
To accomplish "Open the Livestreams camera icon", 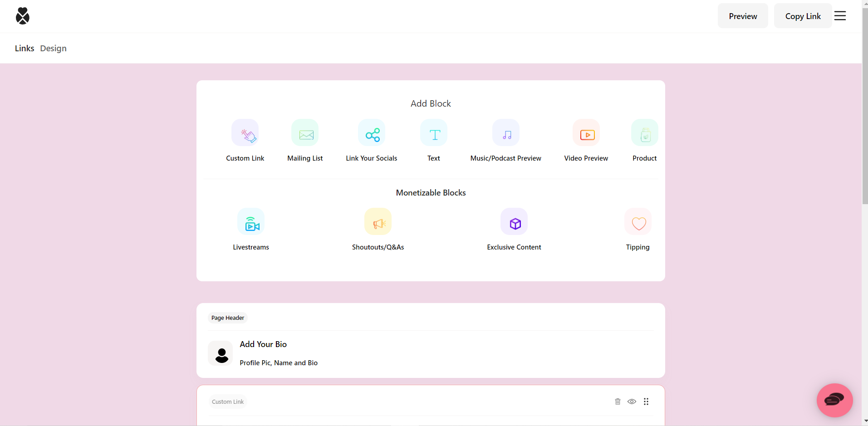I will point(251,222).
